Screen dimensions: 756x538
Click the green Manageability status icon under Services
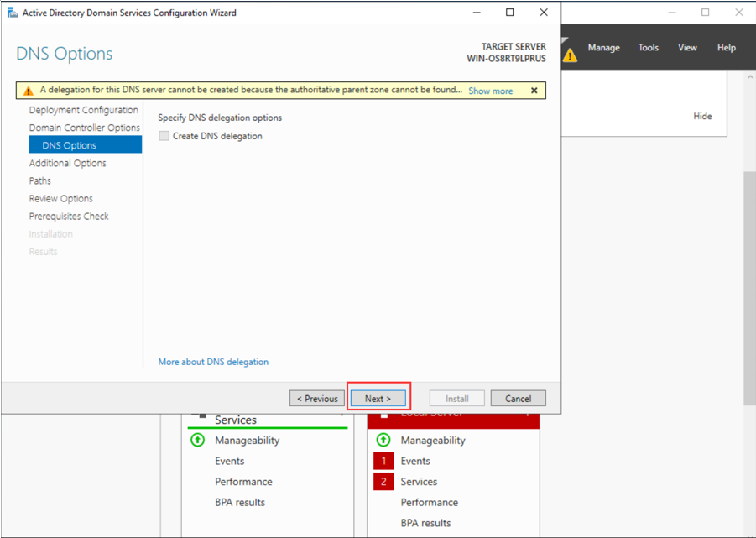(x=198, y=440)
